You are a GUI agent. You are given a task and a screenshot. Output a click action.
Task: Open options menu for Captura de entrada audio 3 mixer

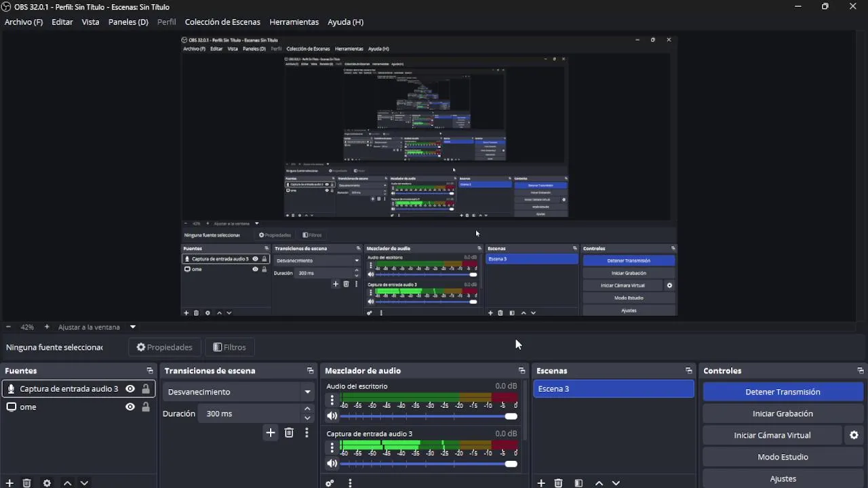[x=332, y=448]
